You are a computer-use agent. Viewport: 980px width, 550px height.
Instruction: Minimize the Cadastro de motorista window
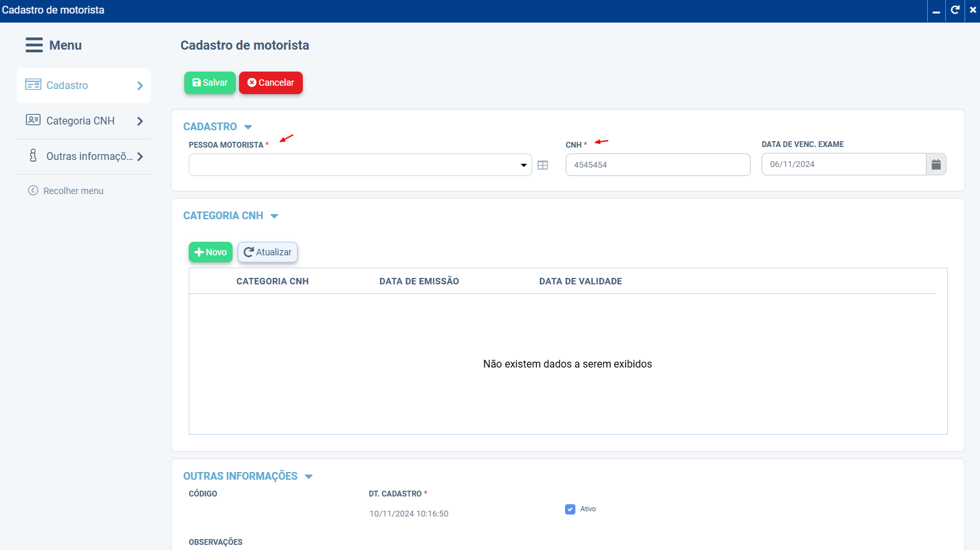(936, 11)
